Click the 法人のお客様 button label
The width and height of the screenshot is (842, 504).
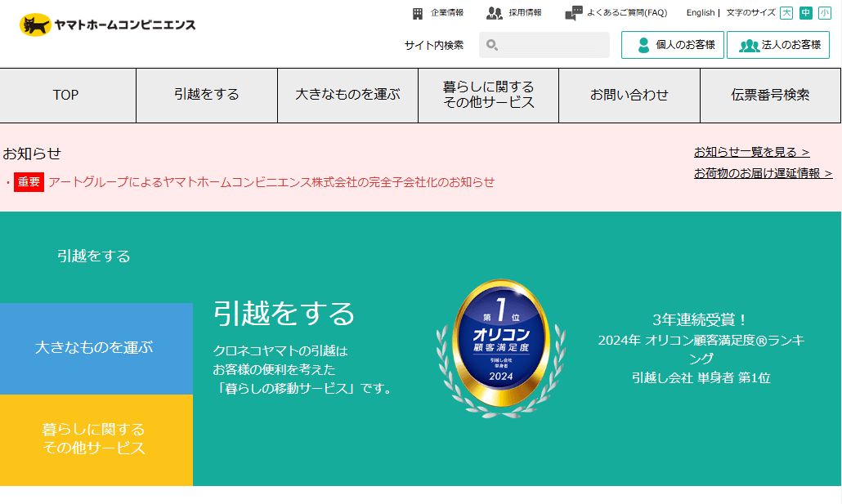[x=791, y=45]
